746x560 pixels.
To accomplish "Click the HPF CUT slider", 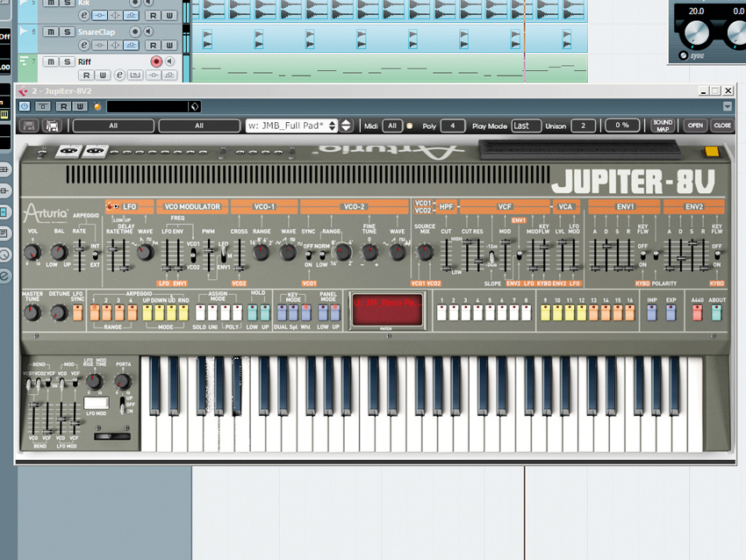I will pyautogui.click(x=446, y=255).
